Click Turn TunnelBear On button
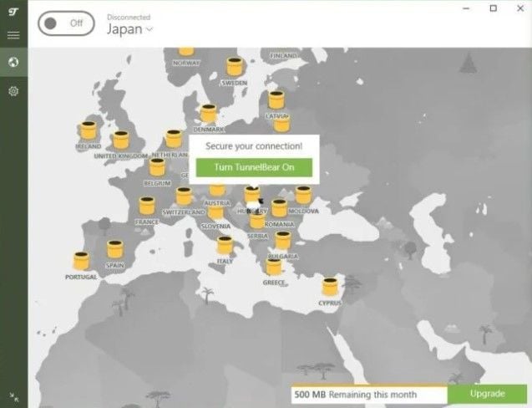Image resolution: width=532 pixels, height=408 pixels. [x=254, y=167]
